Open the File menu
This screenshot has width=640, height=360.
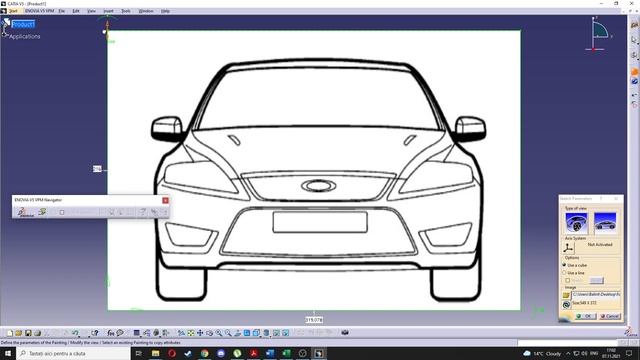(62, 11)
